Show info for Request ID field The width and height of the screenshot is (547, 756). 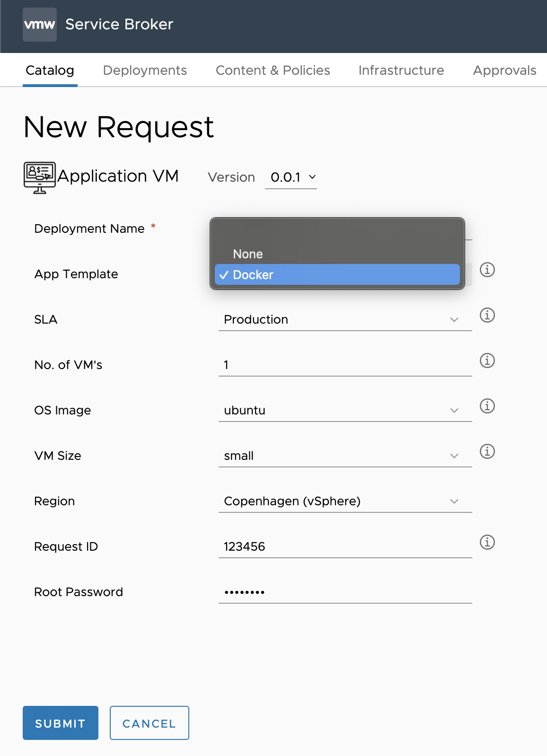(x=487, y=542)
